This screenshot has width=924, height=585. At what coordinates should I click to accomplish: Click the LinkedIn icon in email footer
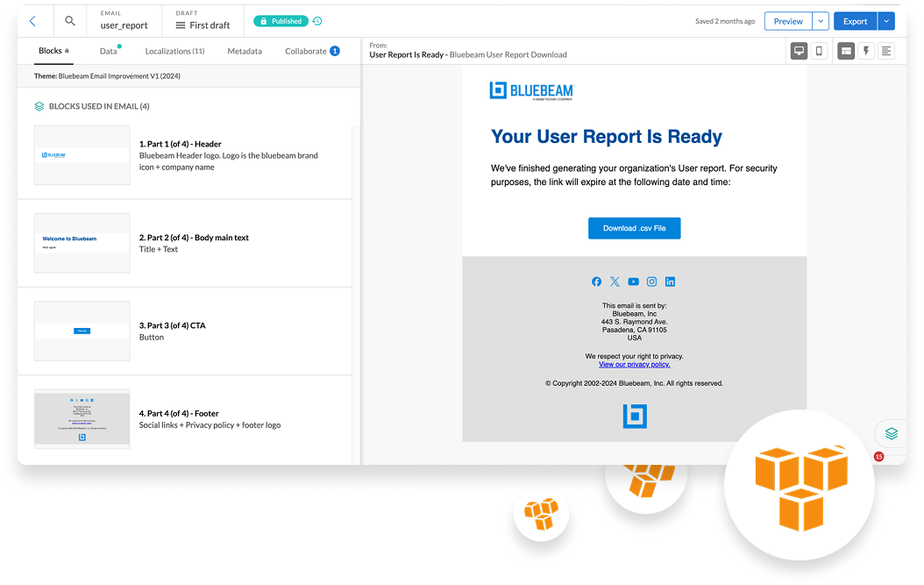670,282
